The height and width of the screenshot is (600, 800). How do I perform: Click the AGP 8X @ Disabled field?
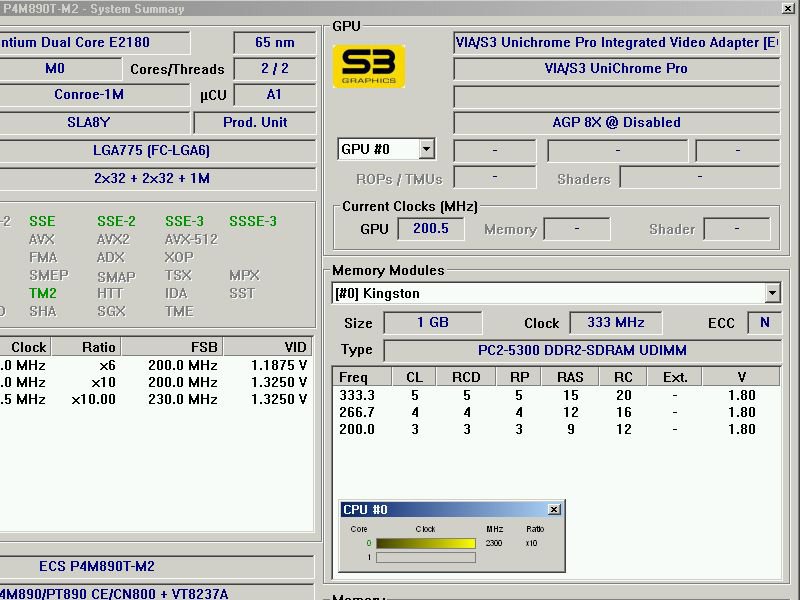tap(616, 123)
